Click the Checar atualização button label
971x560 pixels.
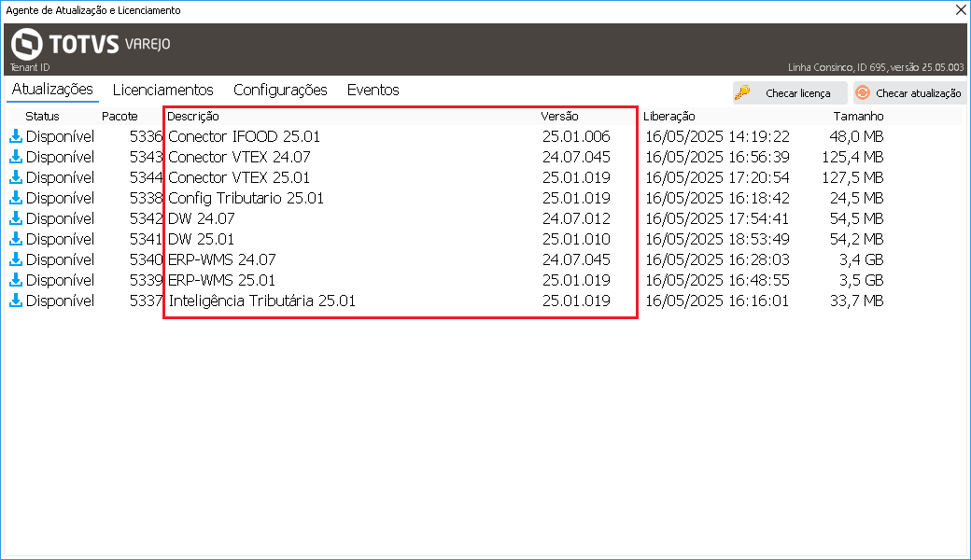coord(919,92)
